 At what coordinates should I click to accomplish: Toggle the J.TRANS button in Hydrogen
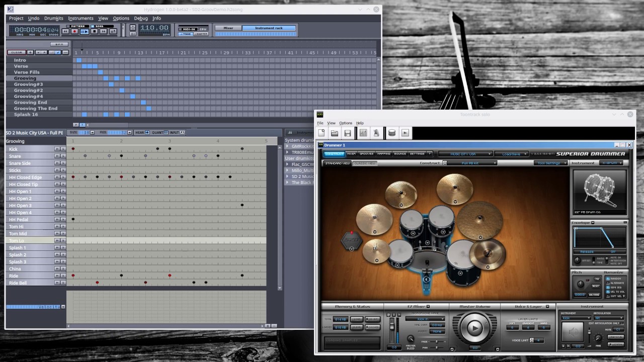point(186,34)
